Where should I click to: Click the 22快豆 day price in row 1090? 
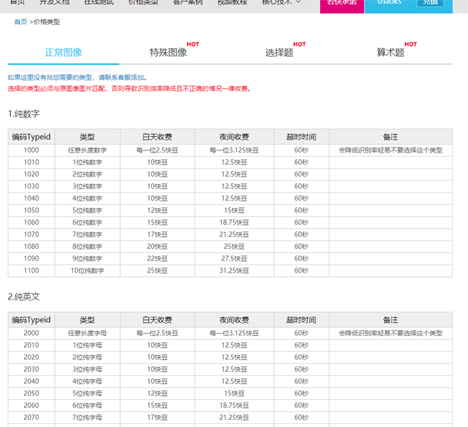pyautogui.click(x=157, y=258)
